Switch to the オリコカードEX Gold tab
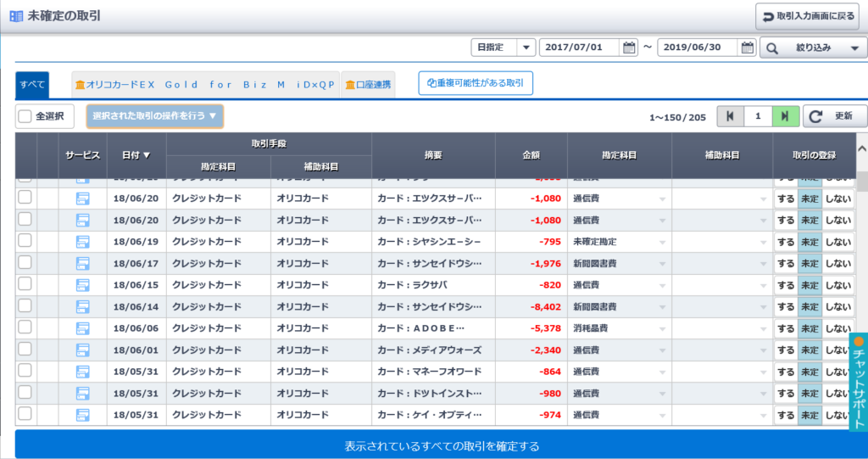The image size is (868, 459). [x=205, y=85]
